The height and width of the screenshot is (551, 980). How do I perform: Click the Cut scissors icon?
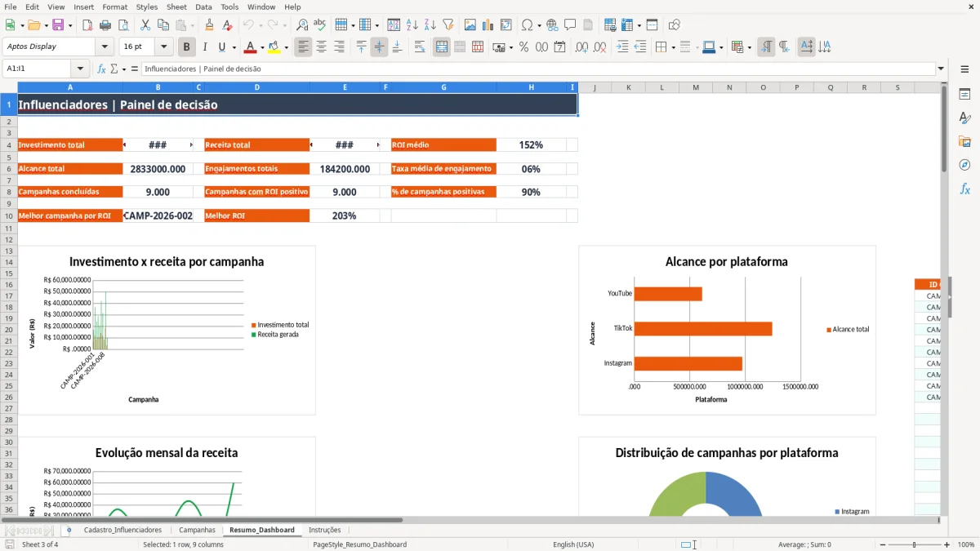point(145,25)
